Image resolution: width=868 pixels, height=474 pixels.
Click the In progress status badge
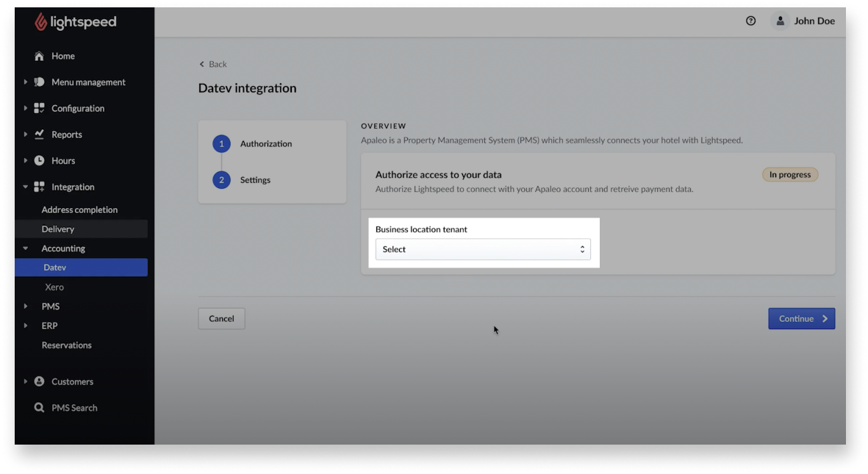[x=790, y=174]
